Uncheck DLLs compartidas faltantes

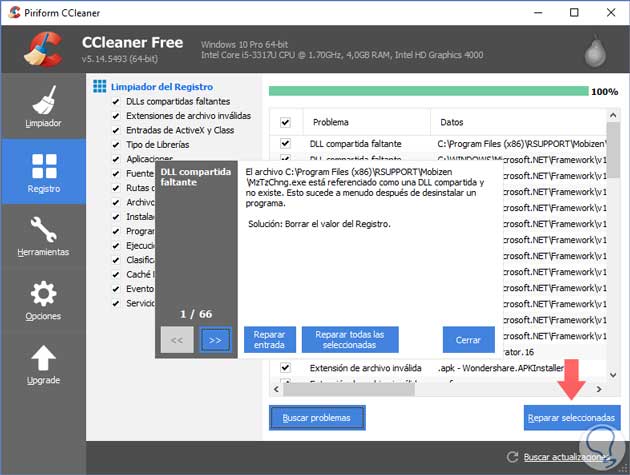[x=116, y=102]
